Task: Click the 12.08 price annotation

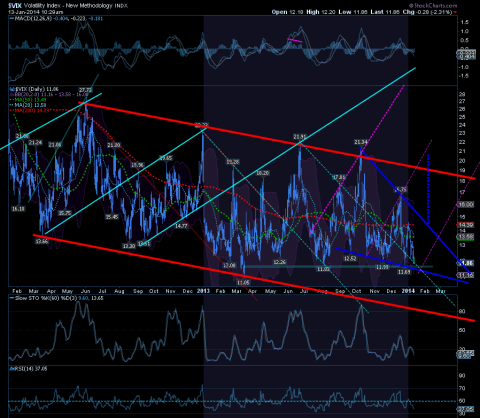Action: 230,265
